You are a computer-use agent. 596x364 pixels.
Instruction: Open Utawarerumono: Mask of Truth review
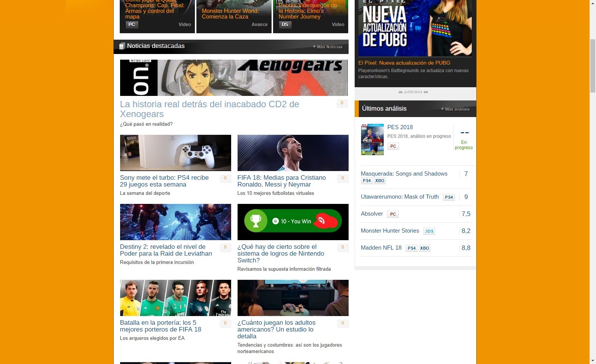pos(400,197)
